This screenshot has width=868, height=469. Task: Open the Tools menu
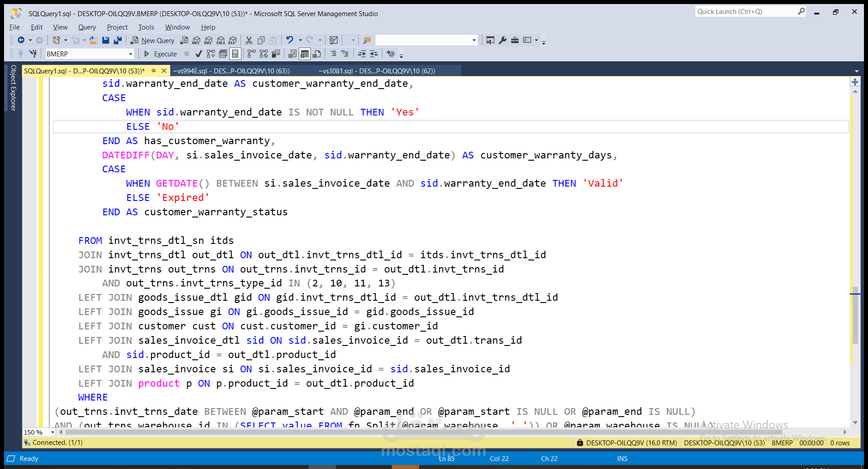[x=146, y=27]
